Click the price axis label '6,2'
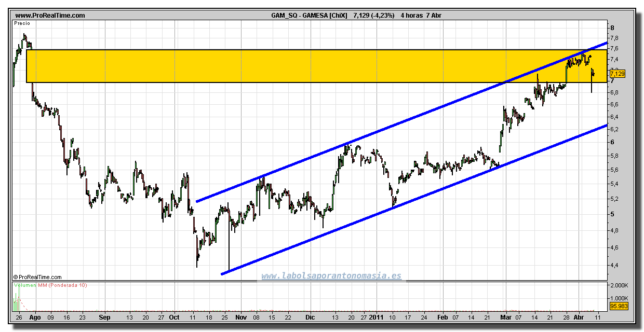Image resolution: width=644 pixels, height=332 pixels. click(x=614, y=129)
